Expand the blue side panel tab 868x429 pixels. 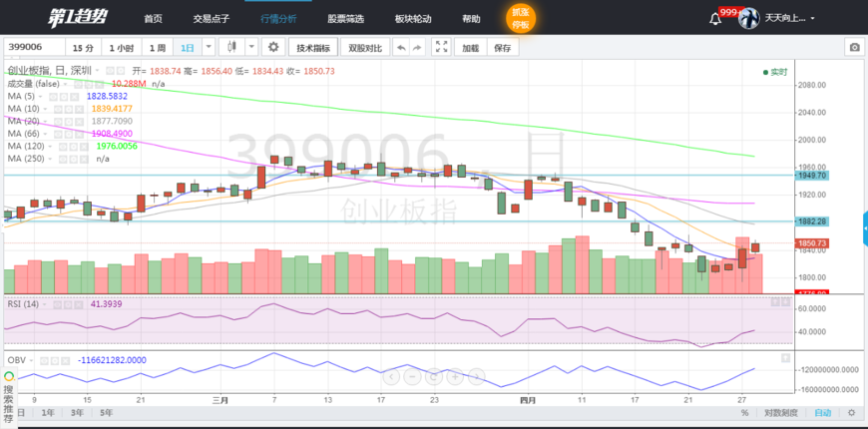coord(865,228)
